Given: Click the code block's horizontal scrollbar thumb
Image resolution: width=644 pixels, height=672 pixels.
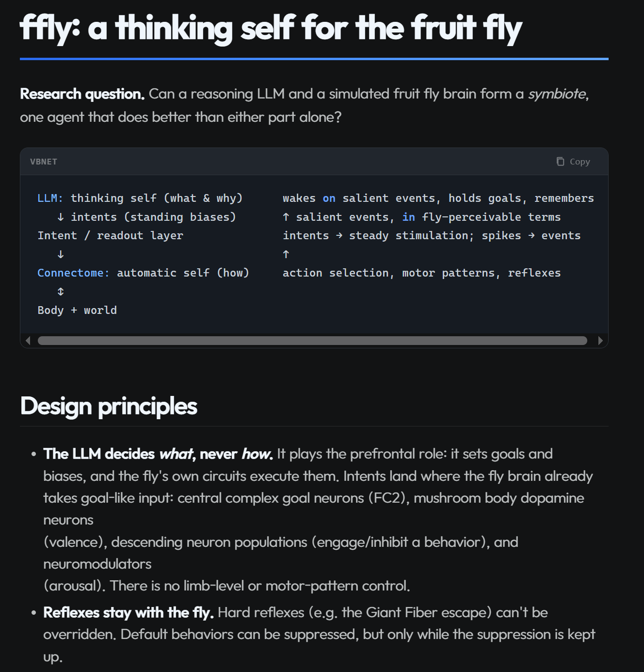Looking at the screenshot, I should (312, 341).
